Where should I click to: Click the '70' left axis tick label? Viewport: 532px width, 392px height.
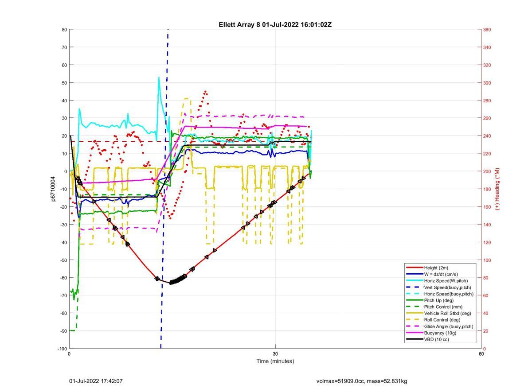click(x=64, y=47)
